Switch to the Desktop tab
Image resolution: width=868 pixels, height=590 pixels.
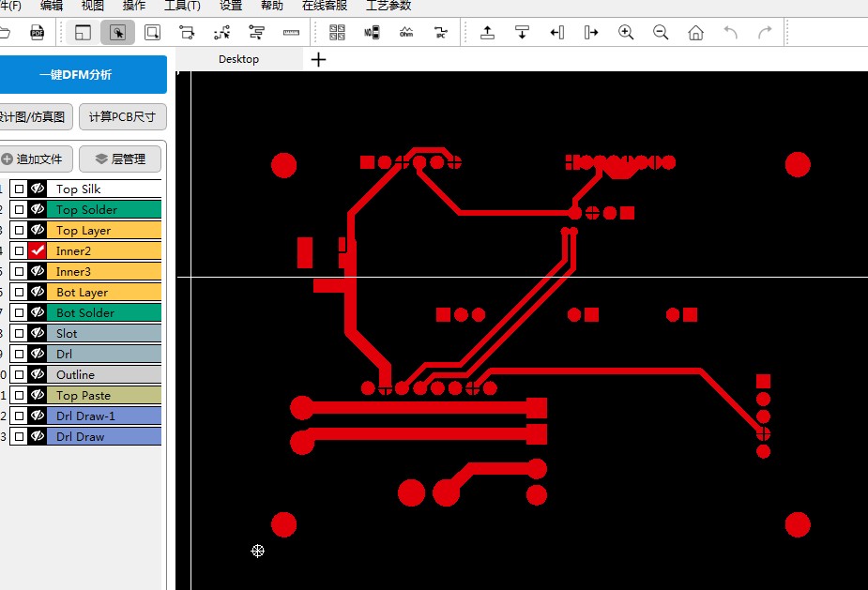238,59
